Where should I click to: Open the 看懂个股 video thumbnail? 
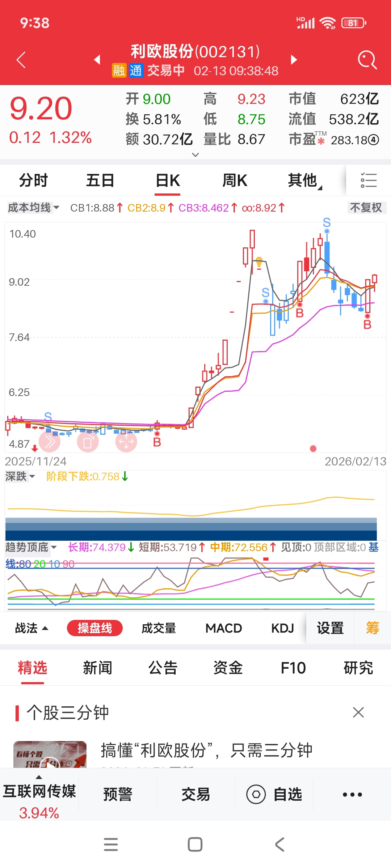point(50,754)
